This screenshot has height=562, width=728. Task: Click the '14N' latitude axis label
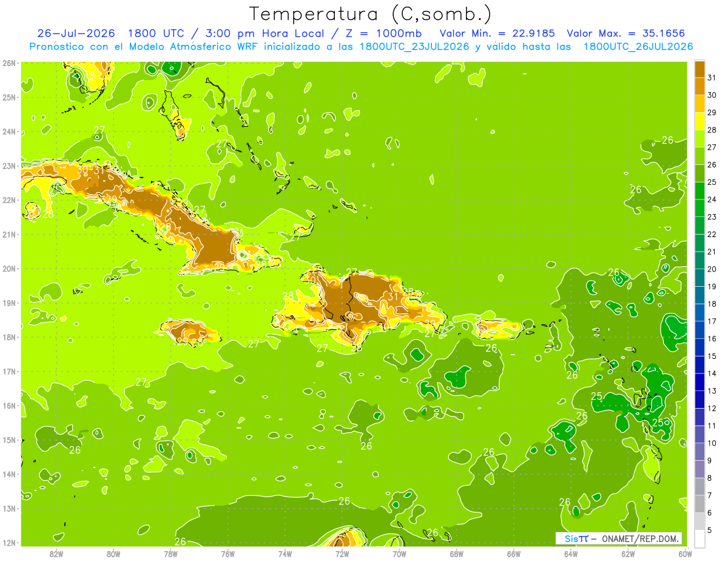(8, 474)
